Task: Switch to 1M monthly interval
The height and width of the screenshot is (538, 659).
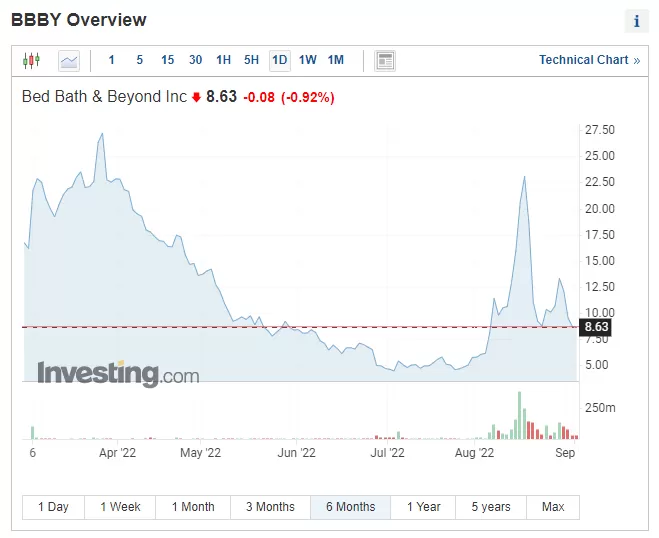Action: [x=336, y=60]
